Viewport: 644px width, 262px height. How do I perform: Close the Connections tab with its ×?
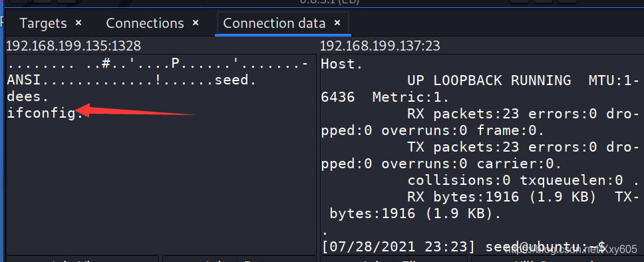pos(196,23)
